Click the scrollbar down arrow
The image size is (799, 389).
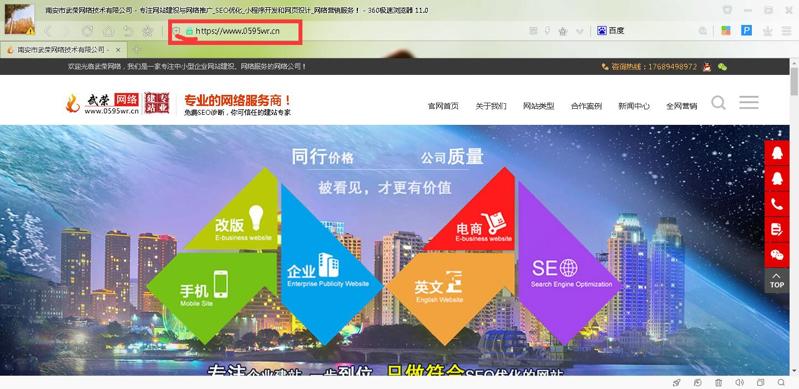794,371
